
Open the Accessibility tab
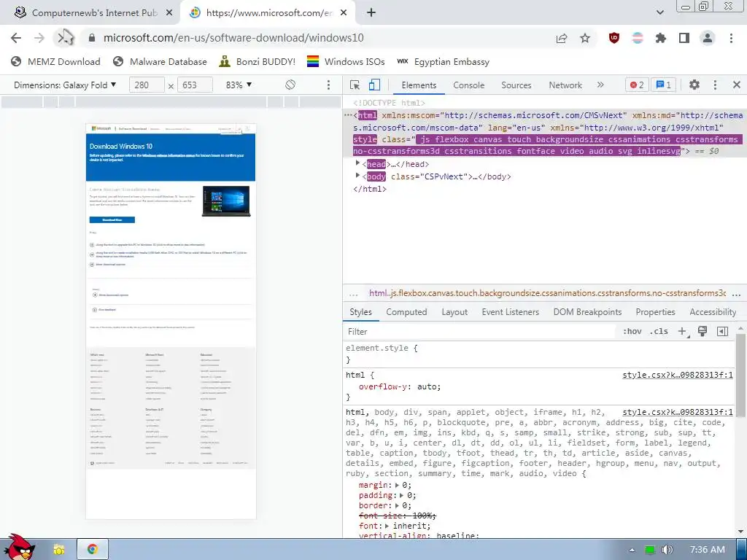point(713,312)
